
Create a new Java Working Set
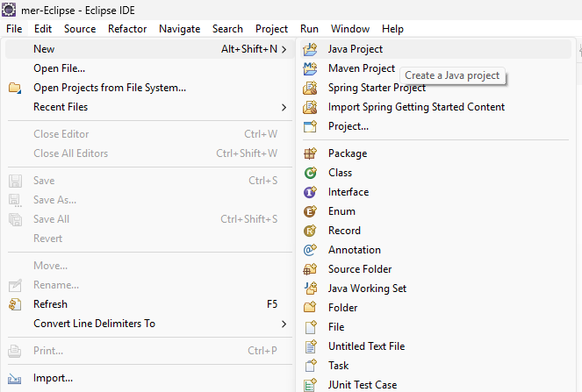tap(435, 289)
